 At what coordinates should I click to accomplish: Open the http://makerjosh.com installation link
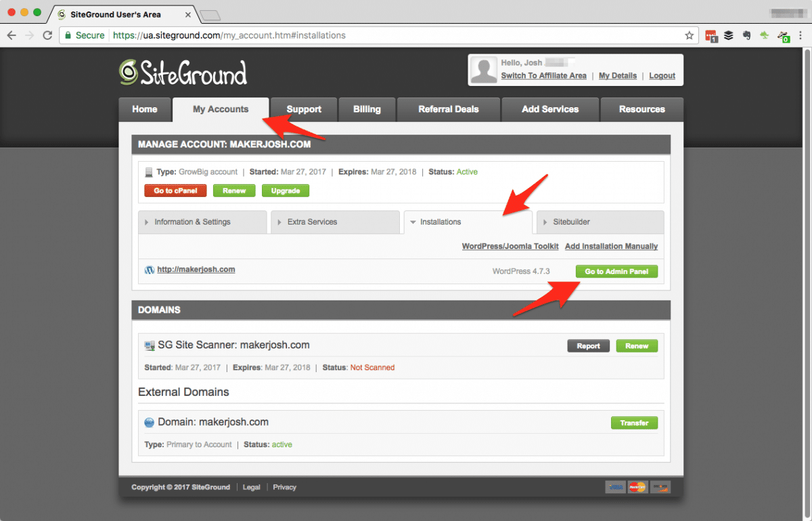coord(196,269)
